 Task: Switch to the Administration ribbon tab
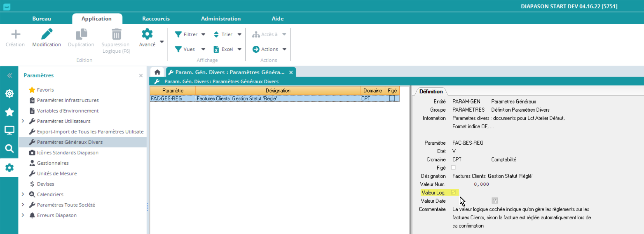(221, 18)
